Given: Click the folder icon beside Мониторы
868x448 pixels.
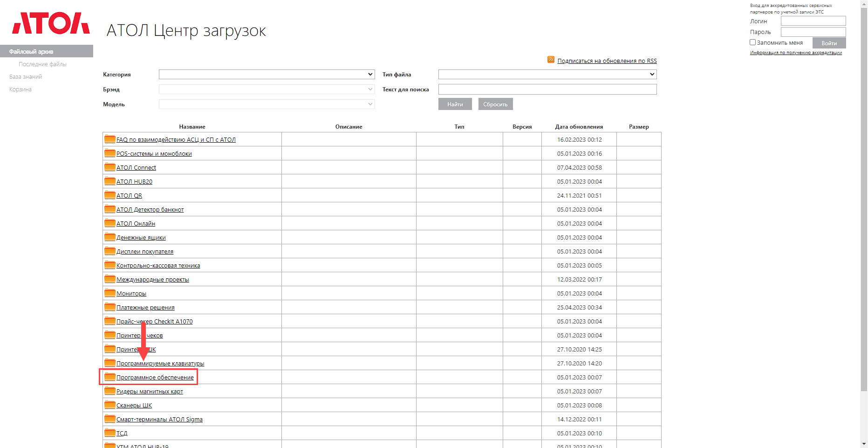Looking at the screenshot, I should (x=110, y=293).
